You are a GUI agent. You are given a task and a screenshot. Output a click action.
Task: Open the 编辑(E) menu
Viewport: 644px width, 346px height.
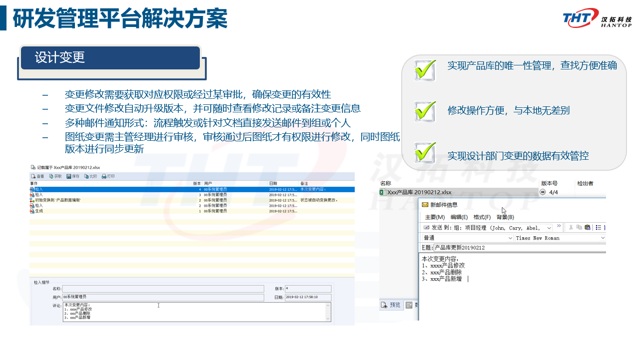tap(459, 217)
